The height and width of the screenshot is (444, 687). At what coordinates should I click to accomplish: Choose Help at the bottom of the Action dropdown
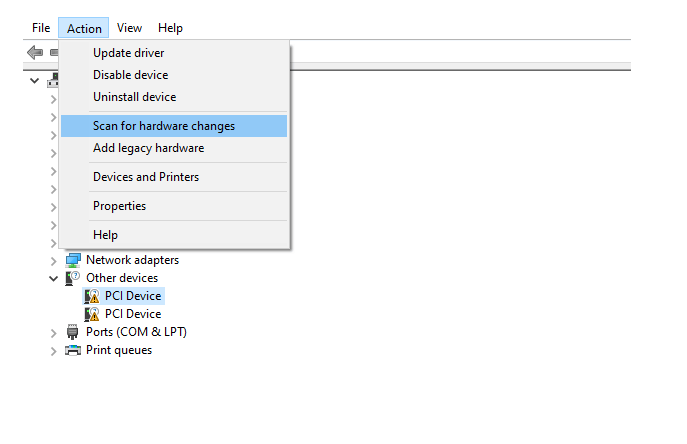pyautogui.click(x=174, y=235)
